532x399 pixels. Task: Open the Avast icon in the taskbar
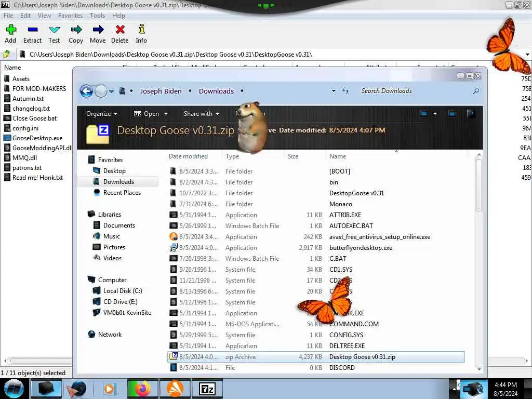[175, 389]
